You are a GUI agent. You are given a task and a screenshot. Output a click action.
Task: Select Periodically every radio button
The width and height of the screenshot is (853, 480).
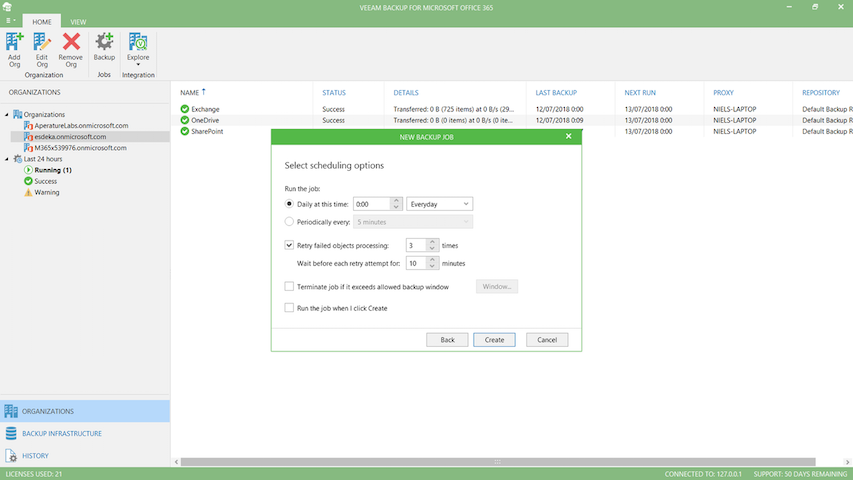point(289,221)
